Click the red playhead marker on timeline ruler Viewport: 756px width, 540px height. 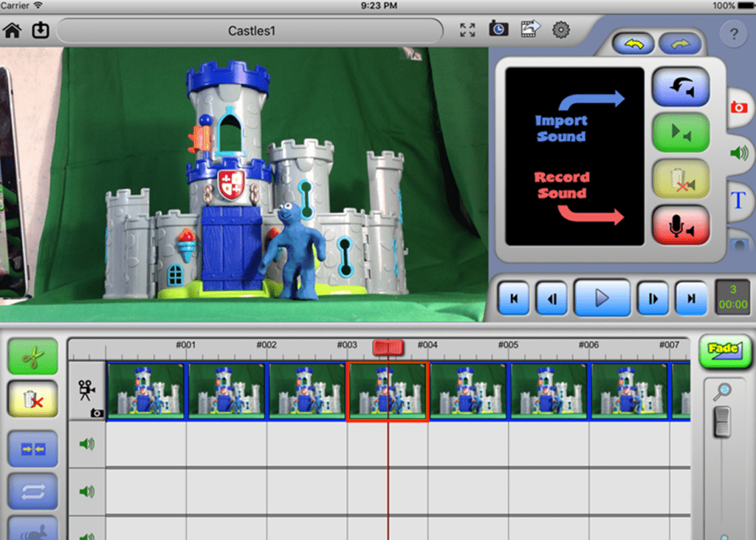[x=388, y=347]
